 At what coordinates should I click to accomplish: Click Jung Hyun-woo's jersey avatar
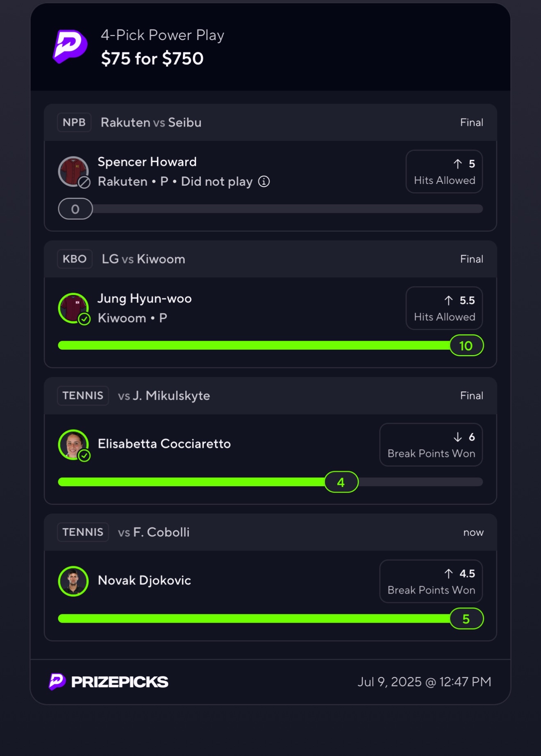73,308
